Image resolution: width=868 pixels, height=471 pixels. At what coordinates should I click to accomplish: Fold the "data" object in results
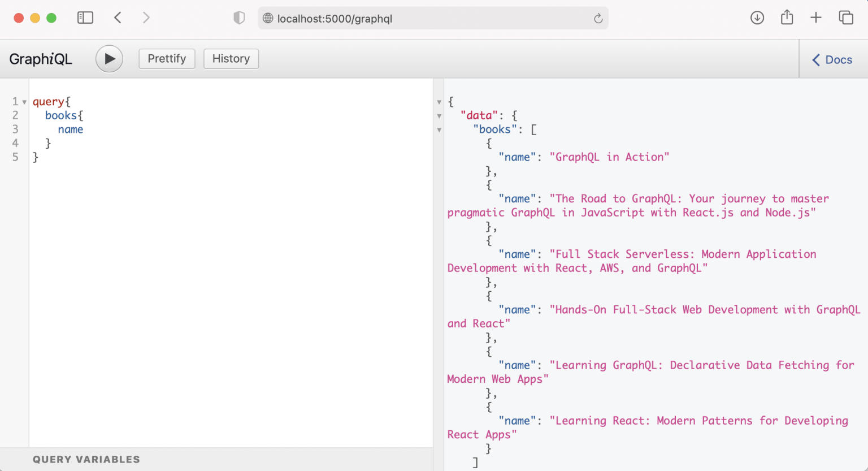[439, 116]
